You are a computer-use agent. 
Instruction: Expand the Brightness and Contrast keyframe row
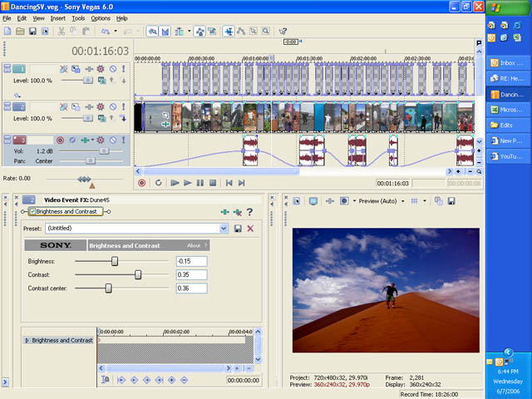tap(27, 340)
